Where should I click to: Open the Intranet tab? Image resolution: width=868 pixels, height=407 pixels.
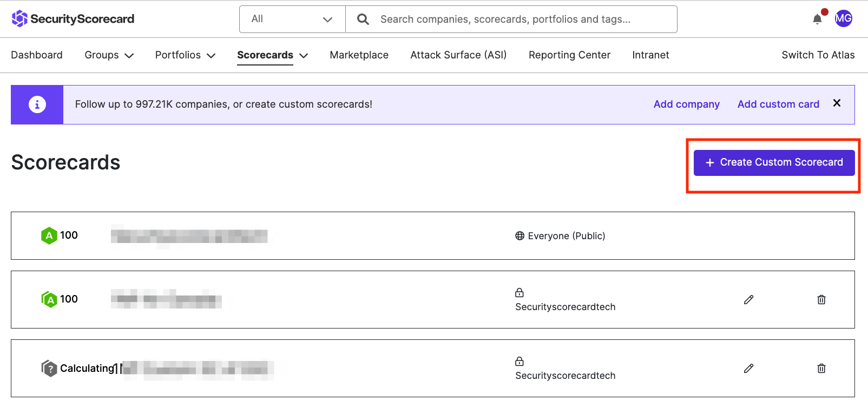pos(650,55)
